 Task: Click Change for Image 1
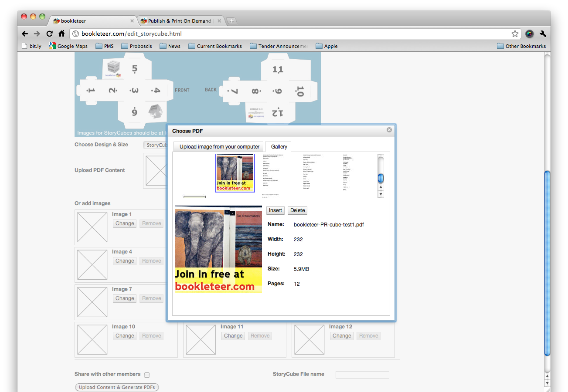(x=125, y=223)
